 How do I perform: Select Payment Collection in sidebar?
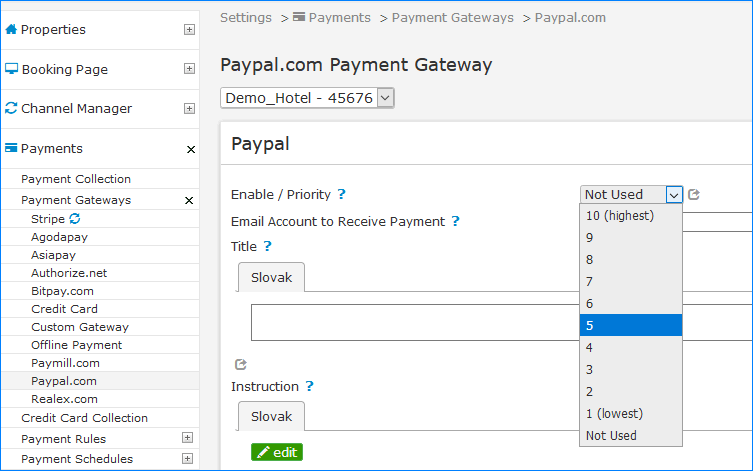[76, 179]
